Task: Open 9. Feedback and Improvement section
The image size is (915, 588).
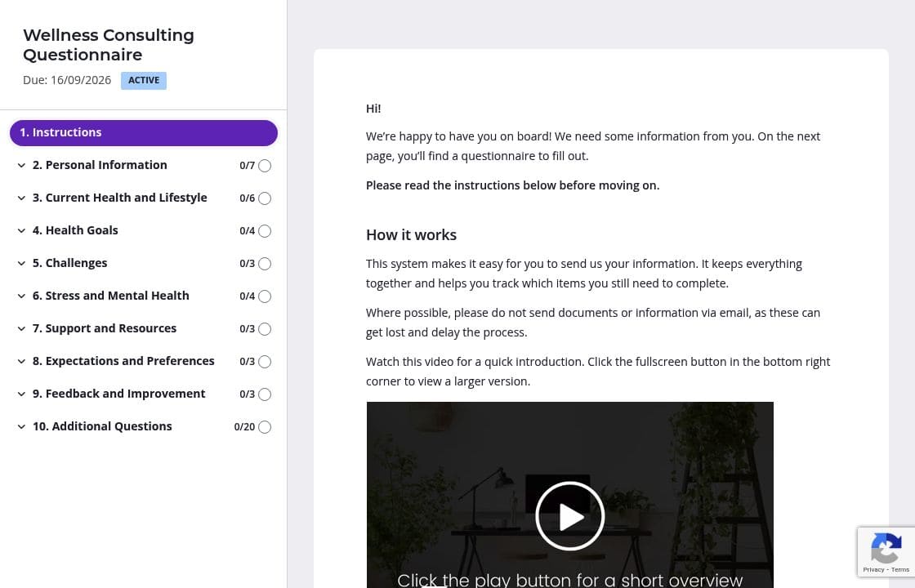Action: (x=118, y=394)
